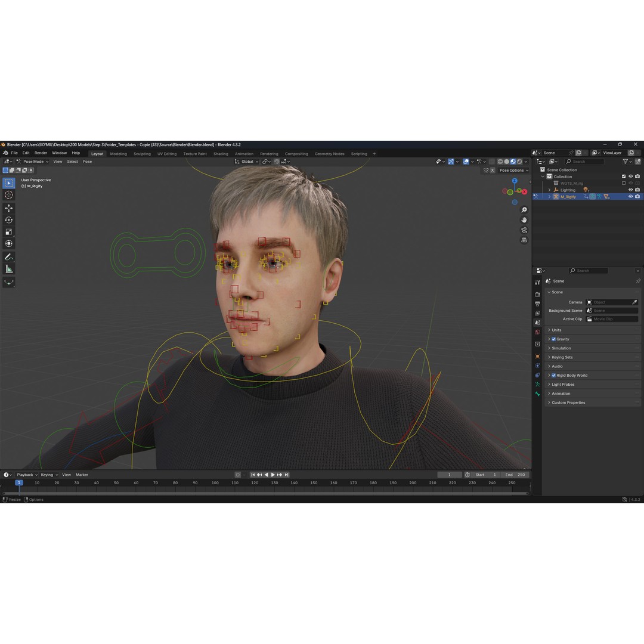Image resolution: width=644 pixels, height=644 pixels.
Task: Toggle Gravity checkbox
Action: [553, 339]
